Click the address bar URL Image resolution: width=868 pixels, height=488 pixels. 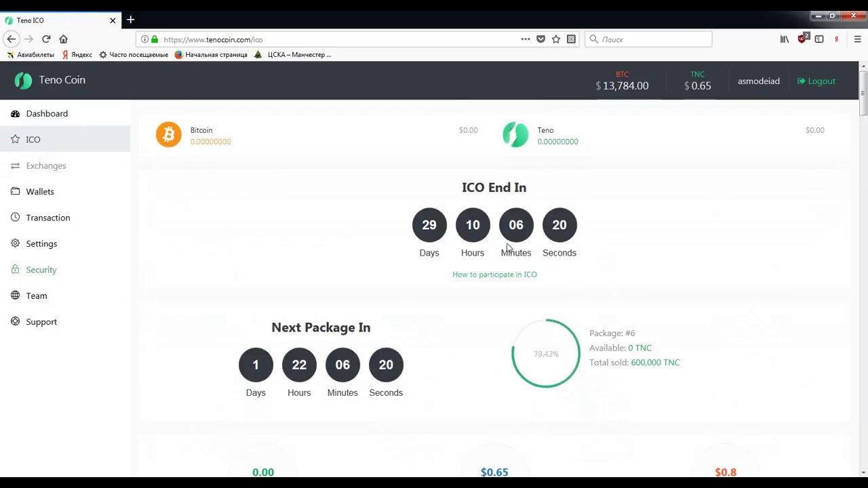point(213,39)
